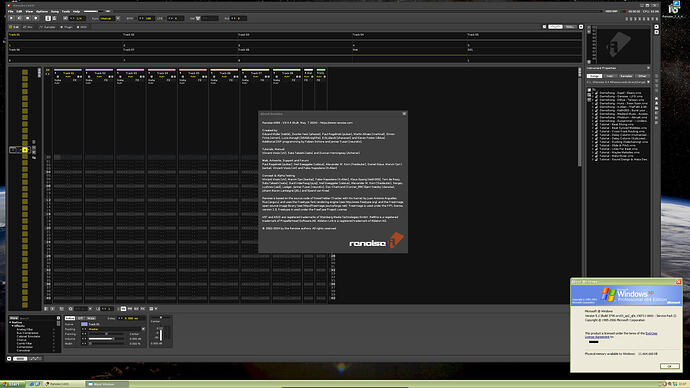The width and height of the screenshot is (690, 388).
Task: Open the Options menu
Action: [x=42, y=11]
